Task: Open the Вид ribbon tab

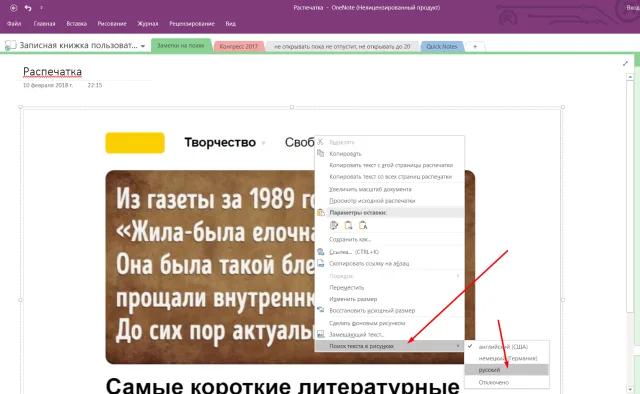Action: (230, 24)
